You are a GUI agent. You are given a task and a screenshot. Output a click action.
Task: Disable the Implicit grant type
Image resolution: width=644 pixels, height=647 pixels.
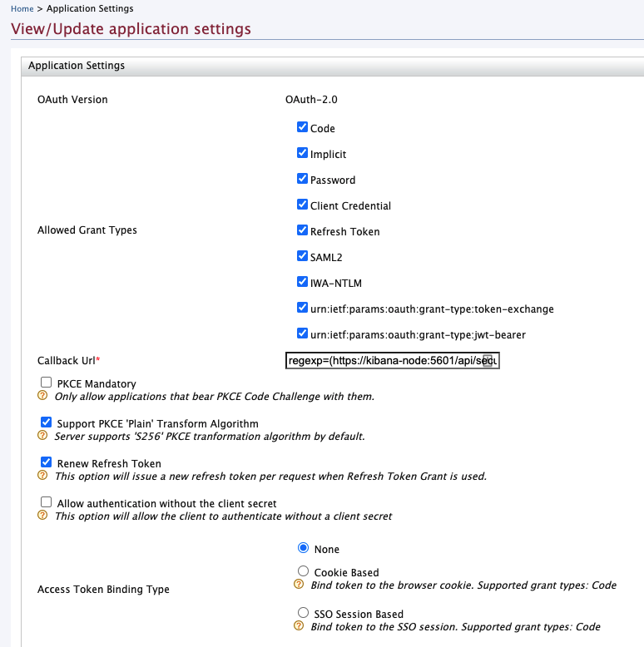(x=303, y=154)
